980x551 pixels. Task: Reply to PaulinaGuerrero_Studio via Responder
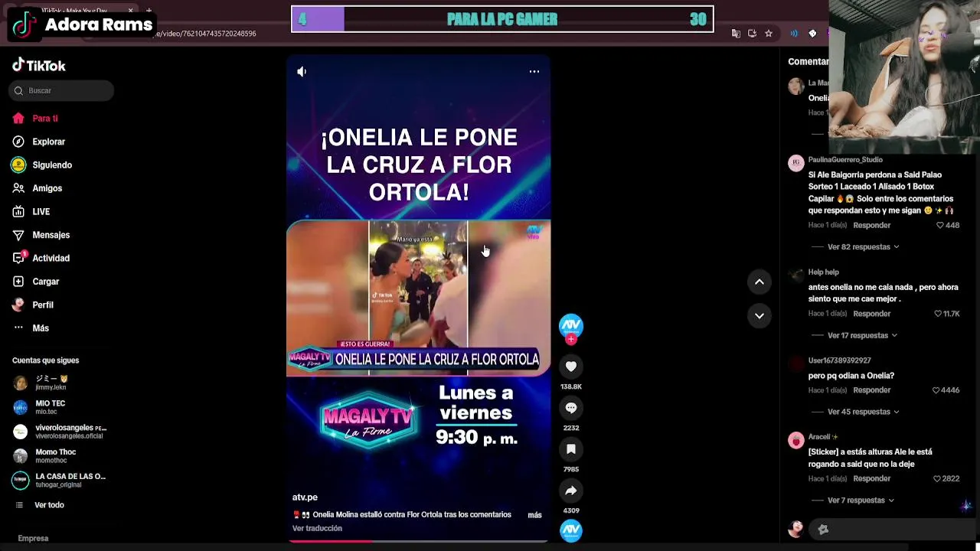(x=872, y=226)
